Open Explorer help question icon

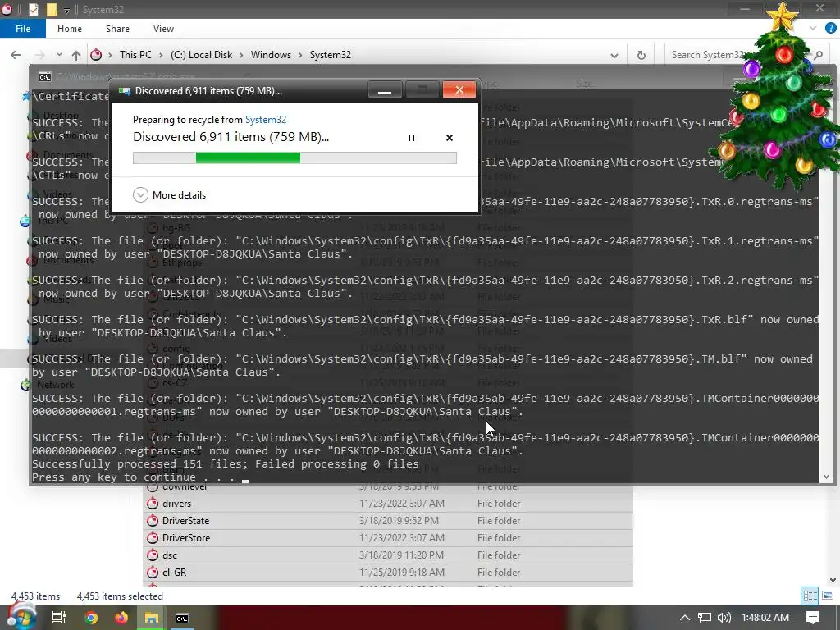[x=831, y=29]
